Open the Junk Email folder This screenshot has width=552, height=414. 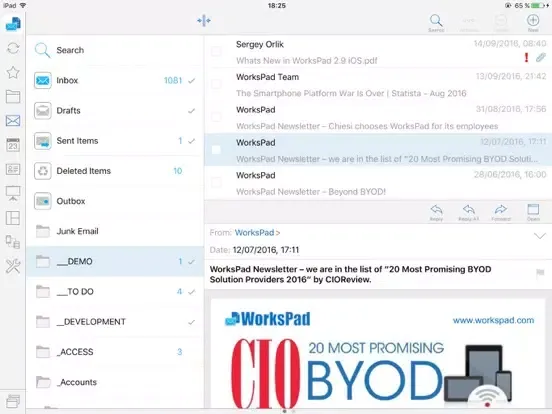[115, 231]
